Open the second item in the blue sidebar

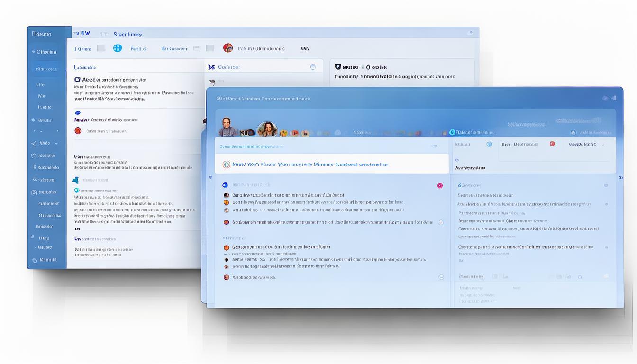coord(46,69)
